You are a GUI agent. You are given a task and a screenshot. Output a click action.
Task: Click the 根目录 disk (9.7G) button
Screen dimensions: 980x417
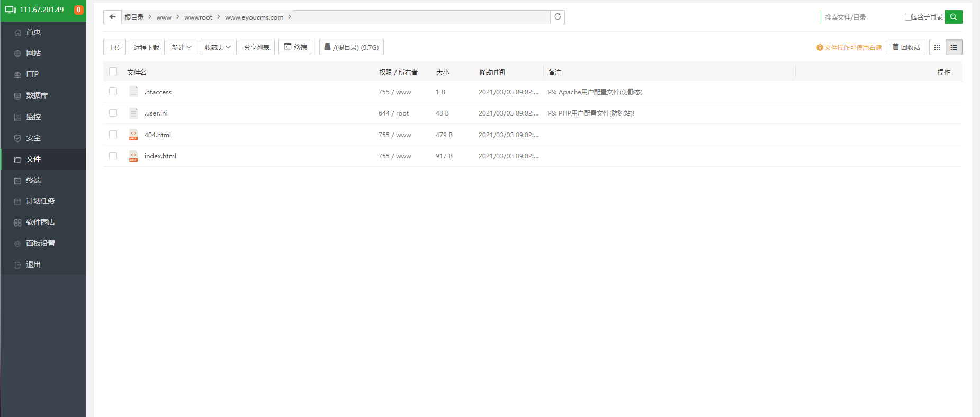[x=352, y=47]
